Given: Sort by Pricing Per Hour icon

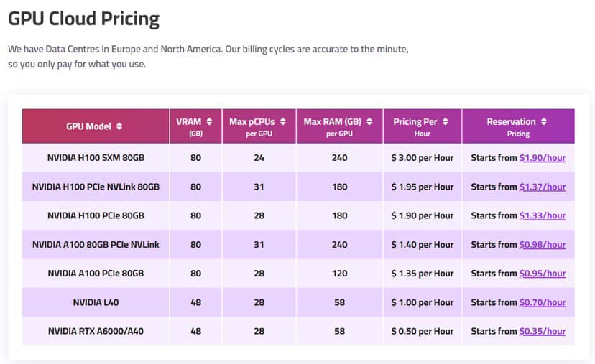Looking at the screenshot, I should [x=445, y=121].
